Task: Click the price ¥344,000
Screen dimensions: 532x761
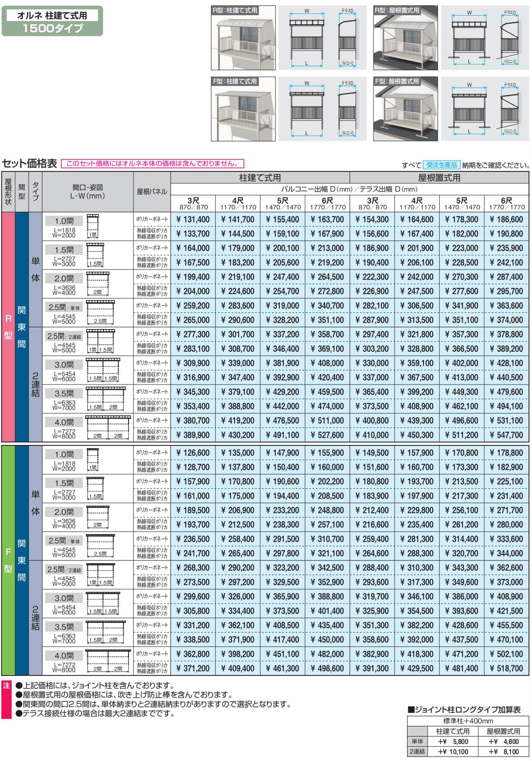Action: [506, 554]
